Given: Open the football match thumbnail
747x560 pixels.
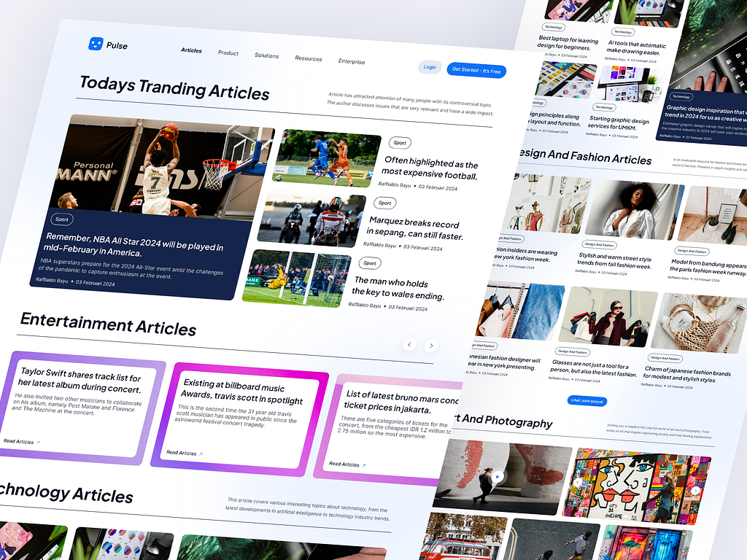Looking at the screenshot, I should point(327,158).
